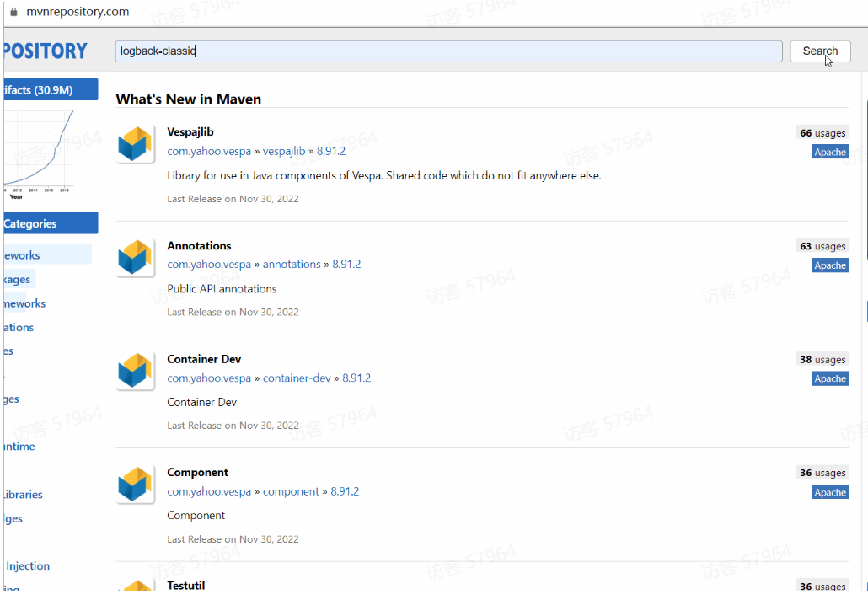The width and height of the screenshot is (868, 600).
Task: Open version 8.91.2 of annotations
Action: pos(346,265)
